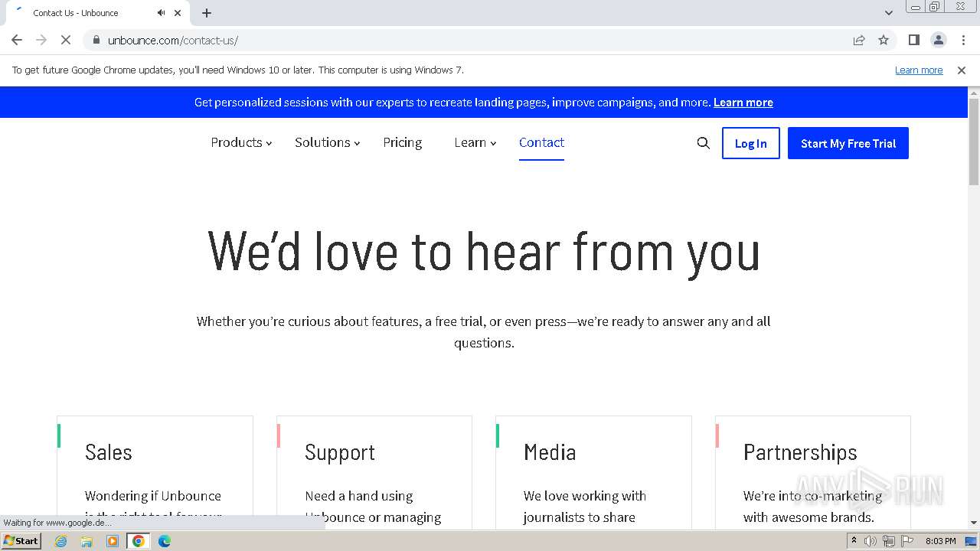Click Start My Free Trial

pyautogui.click(x=848, y=143)
